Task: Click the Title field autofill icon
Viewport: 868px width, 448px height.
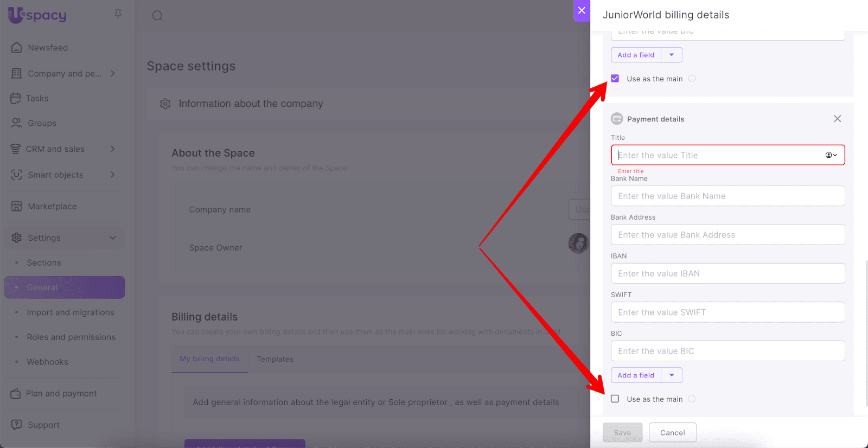Action: coord(831,155)
